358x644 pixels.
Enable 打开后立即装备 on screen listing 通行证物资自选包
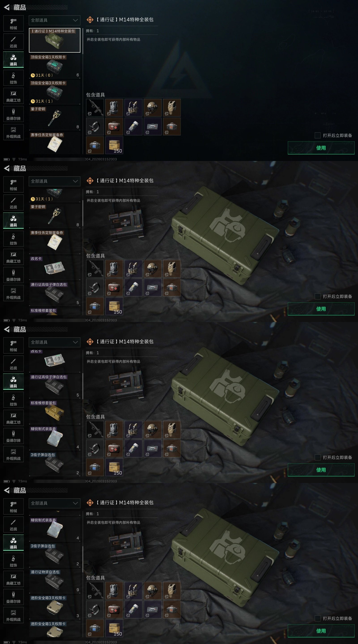coord(318,618)
